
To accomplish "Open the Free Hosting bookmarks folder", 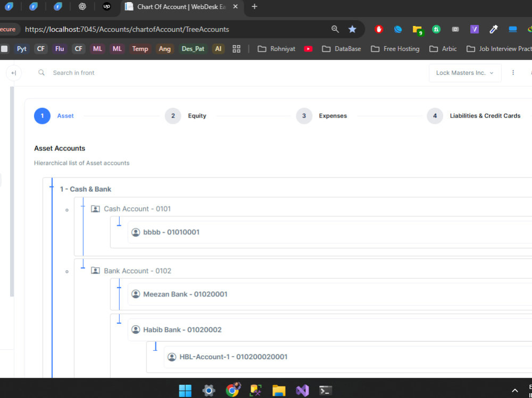I will pos(395,49).
